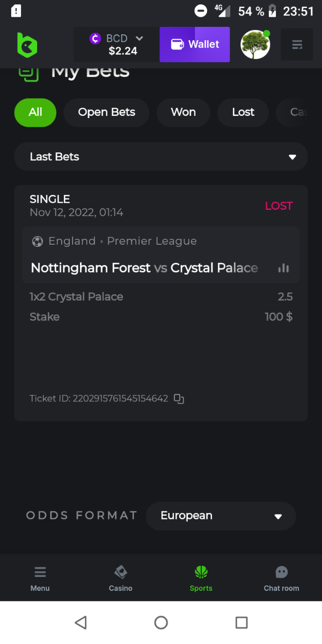Open the purple Wallet button
This screenshot has height=644, width=322.
pos(195,45)
